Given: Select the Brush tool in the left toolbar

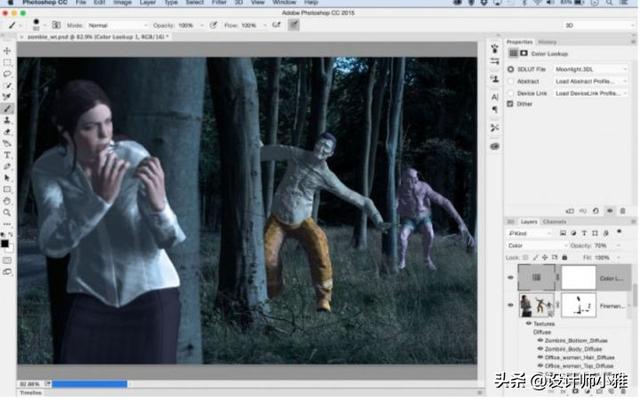Looking at the screenshot, I should click(8, 109).
